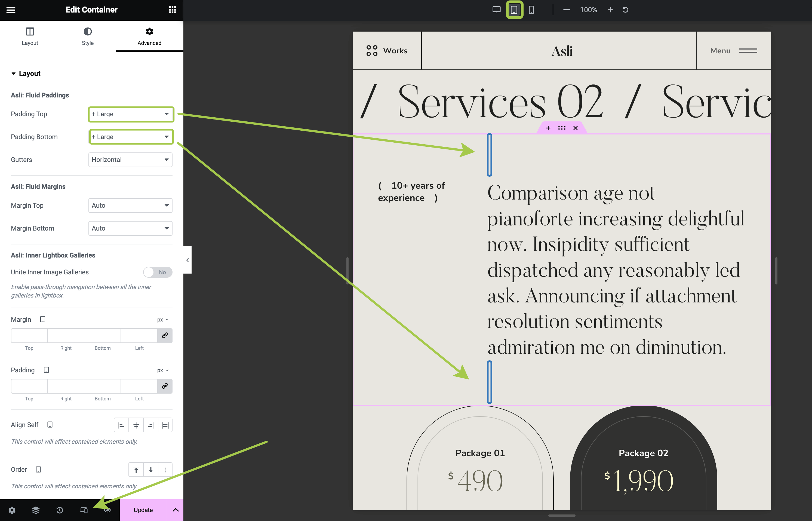Zoom in with the plus button
Image resolution: width=812 pixels, height=521 pixels.
tap(610, 10)
